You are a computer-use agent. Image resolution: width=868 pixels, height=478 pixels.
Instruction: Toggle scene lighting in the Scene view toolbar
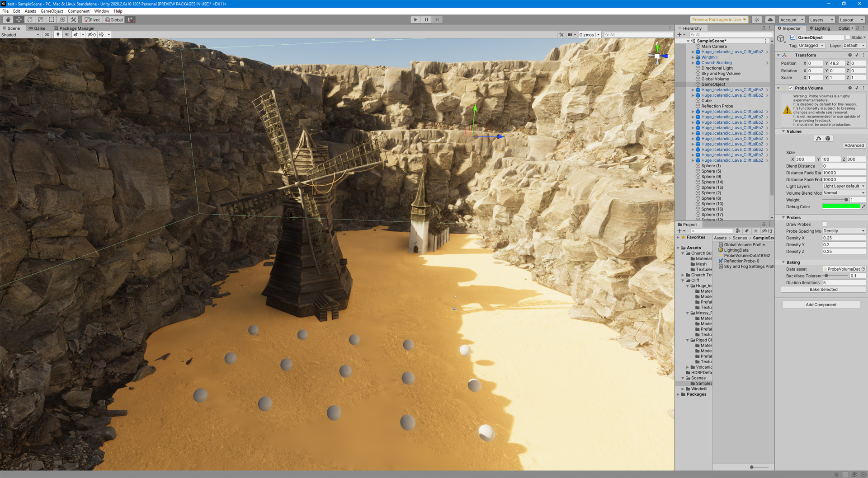pos(58,34)
